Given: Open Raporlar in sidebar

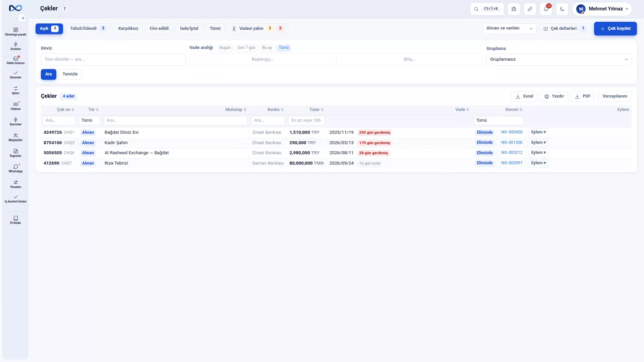Looking at the screenshot, I should (x=15, y=153).
